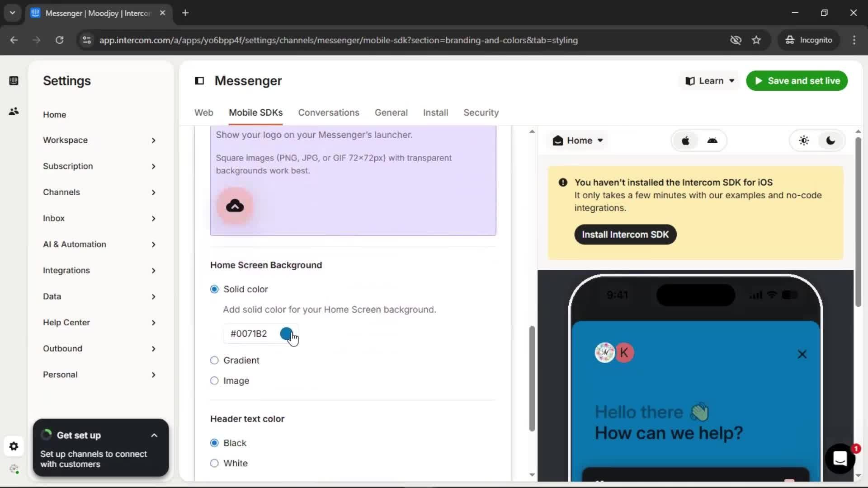Click the K avatar in preview
Viewport: 868px width, 488px height.
[624, 353]
